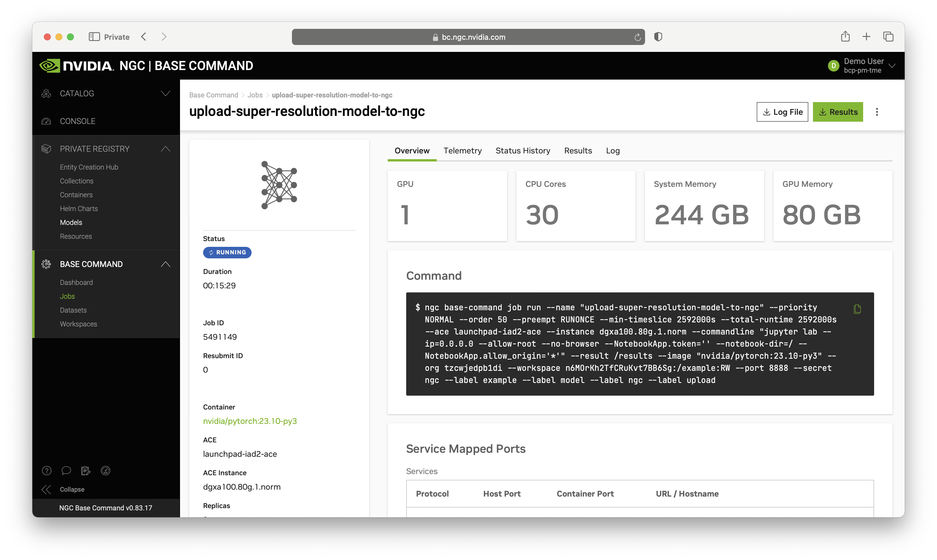This screenshot has height=560, width=937.
Task: Click the Job ID value 5491149
Action: click(220, 337)
